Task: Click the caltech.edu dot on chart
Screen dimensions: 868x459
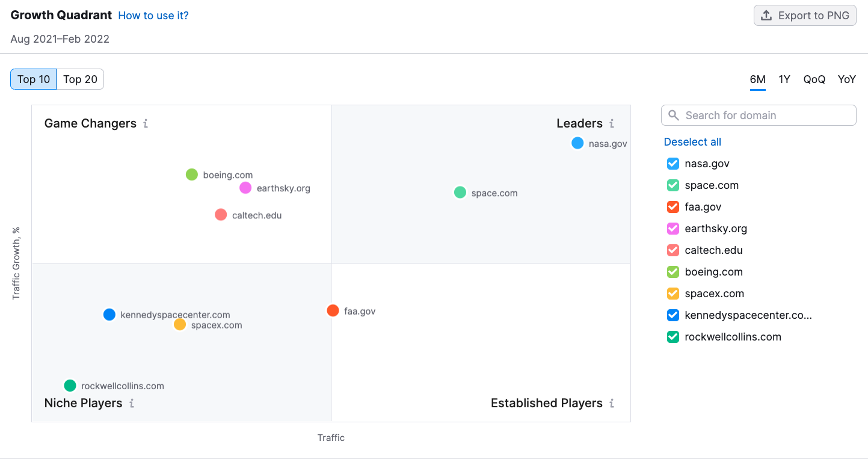Action: click(221, 215)
